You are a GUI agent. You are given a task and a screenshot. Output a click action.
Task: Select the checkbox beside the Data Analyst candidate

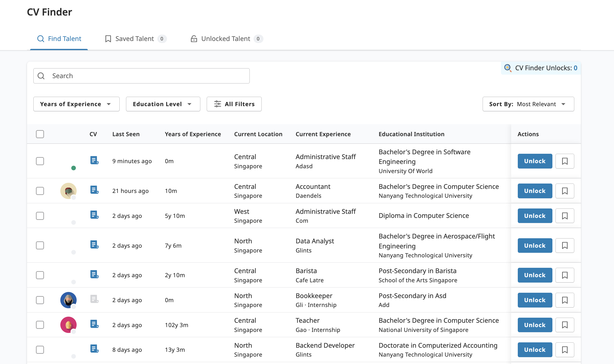[40, 245]
